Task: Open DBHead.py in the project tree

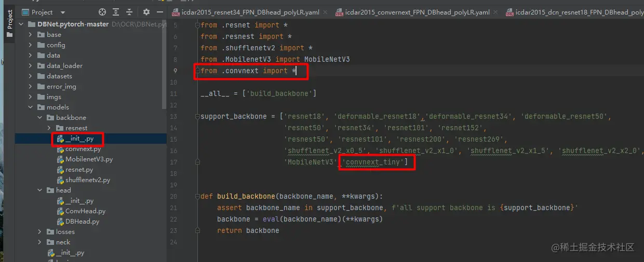Action: coord(82,222)
